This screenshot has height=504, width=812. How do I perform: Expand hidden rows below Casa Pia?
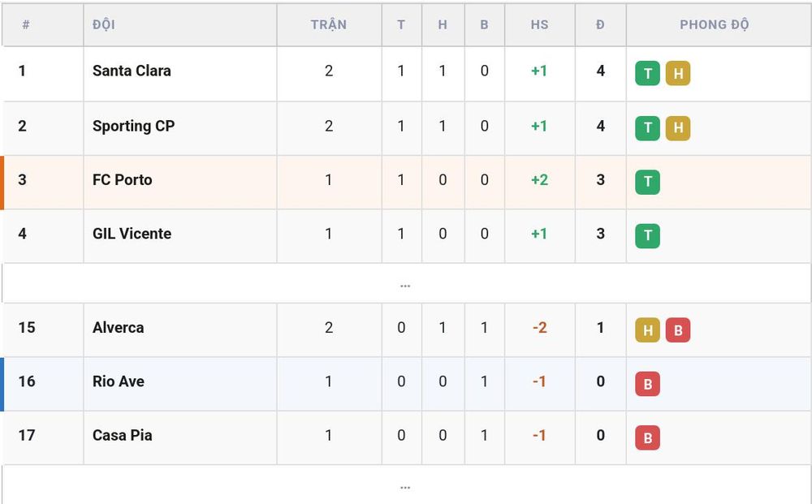pos(405,485)
